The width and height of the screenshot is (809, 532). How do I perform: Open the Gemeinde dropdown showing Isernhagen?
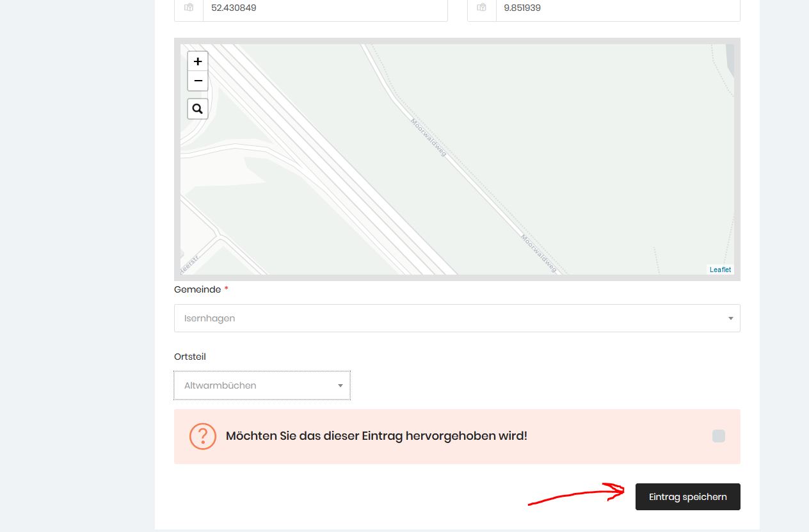(457, 318)
